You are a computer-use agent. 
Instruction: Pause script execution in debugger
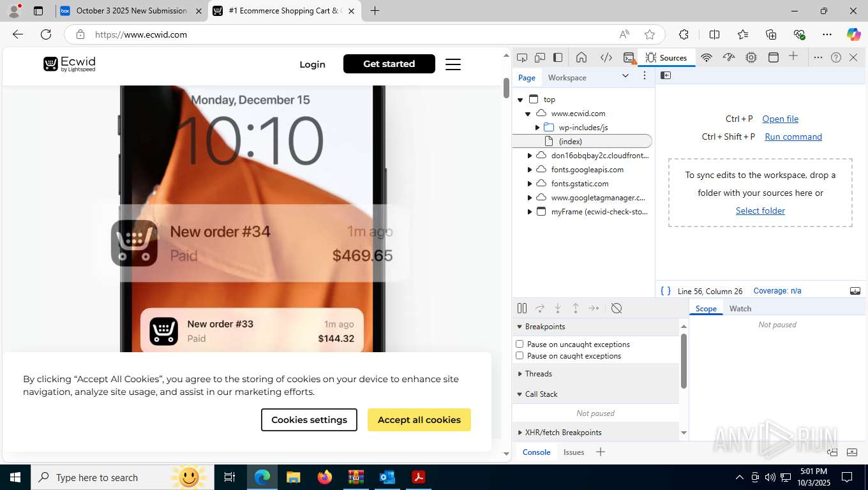coord(522,308)
